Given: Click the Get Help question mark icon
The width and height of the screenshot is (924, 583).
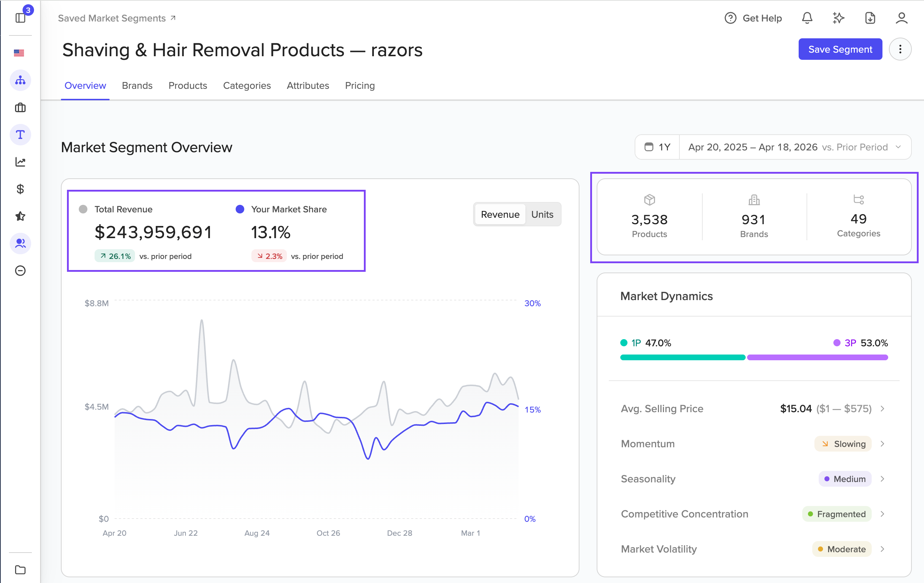Looking at the screenshot, I should click(731, 18).
